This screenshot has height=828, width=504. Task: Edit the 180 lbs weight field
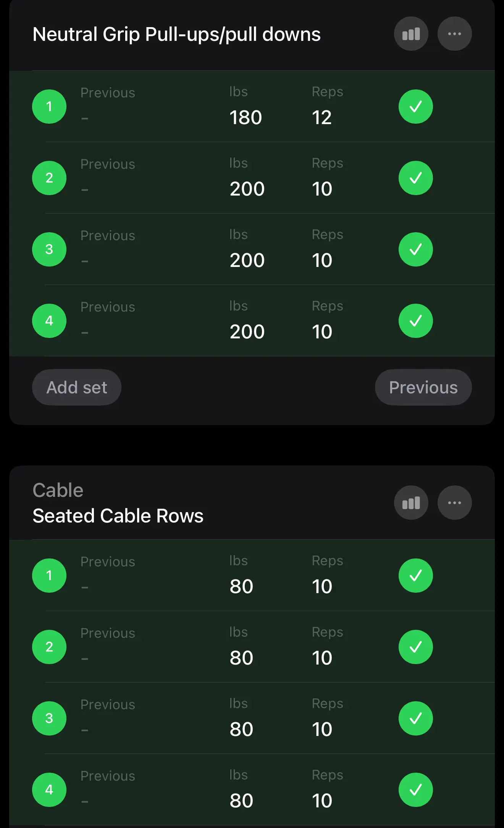pos(246,117)
